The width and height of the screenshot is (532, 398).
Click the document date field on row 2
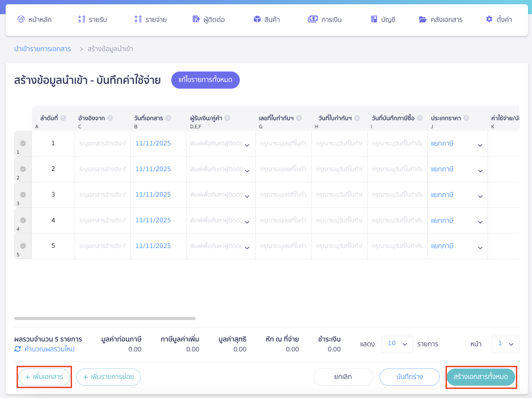[153, 169]
